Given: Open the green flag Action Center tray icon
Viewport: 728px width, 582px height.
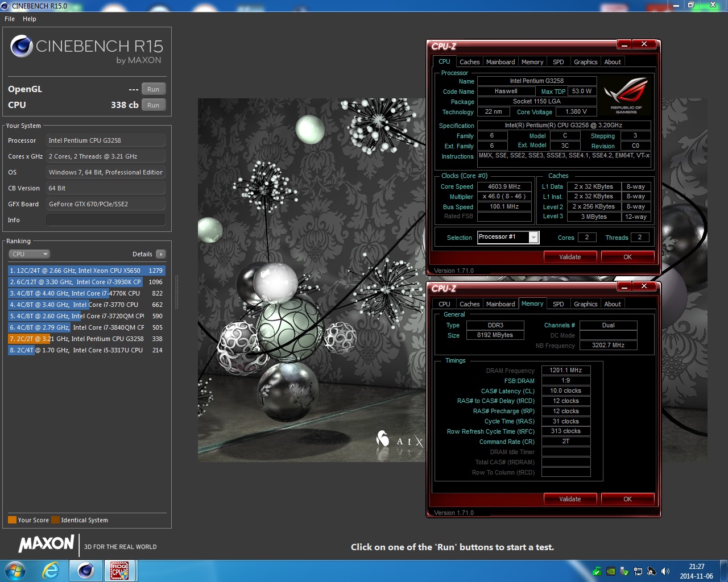Looking at the screenshot, I should [597, 571].
